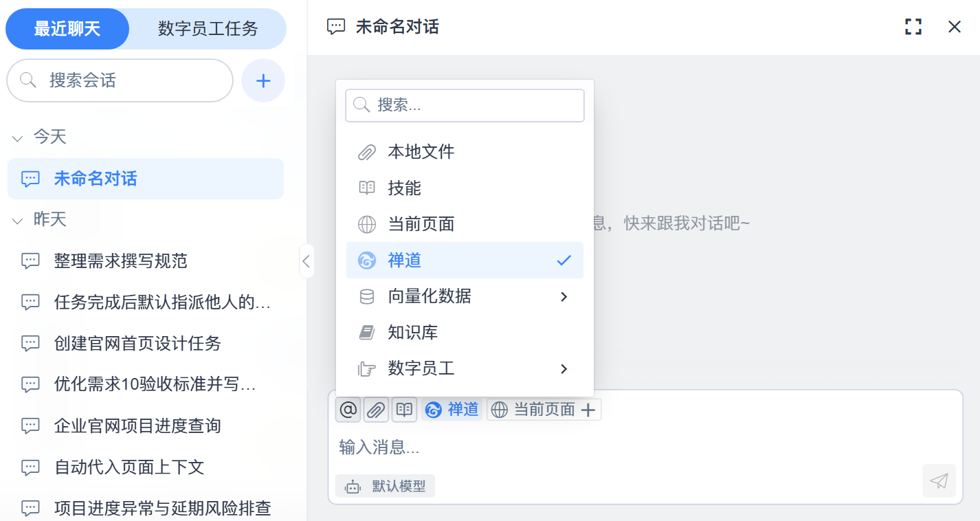
Task: Collapse sidebar using the left arrow handle
Action: [x=307, y=261]
